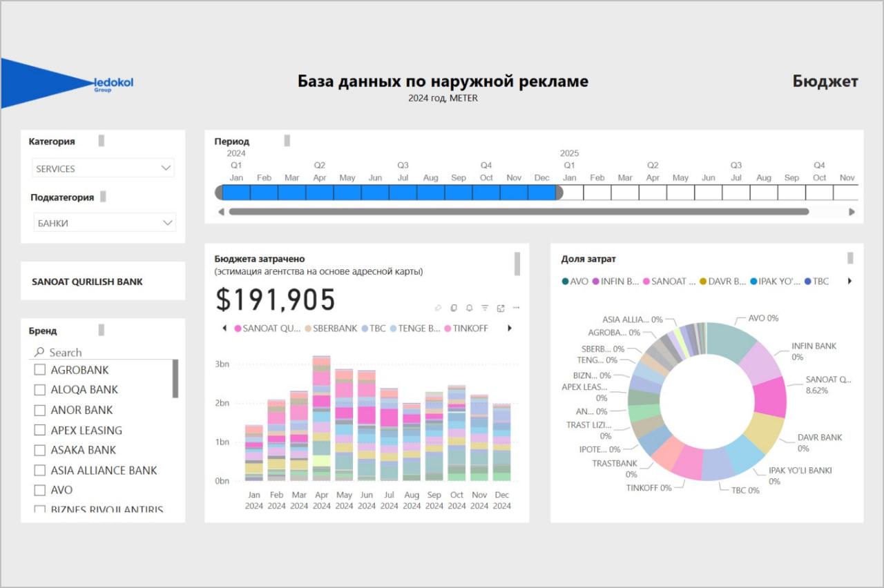Open the Категория dropdown showing SERVICES

(x=103, y=168)
